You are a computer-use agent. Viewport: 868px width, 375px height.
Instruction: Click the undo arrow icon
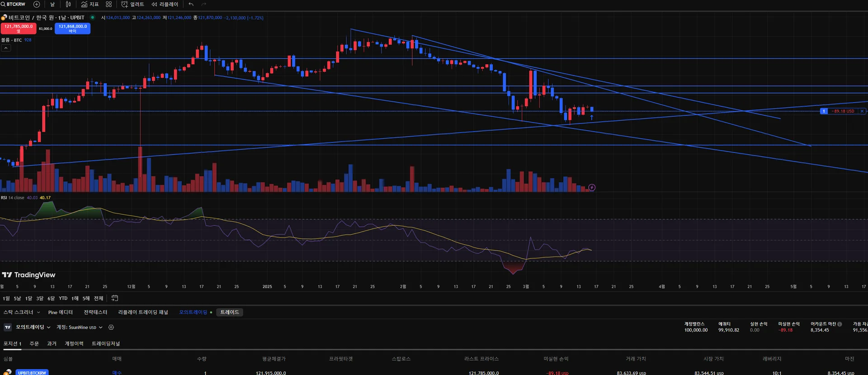point(191,4)
